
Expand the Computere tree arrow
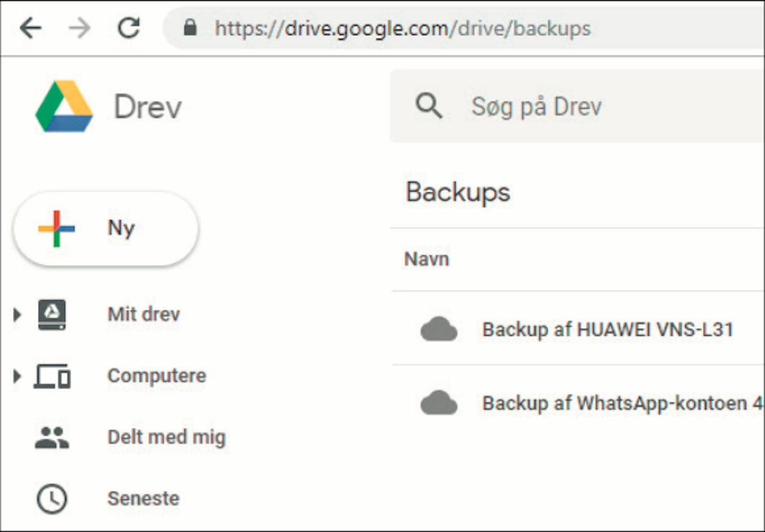pos(17,377)
